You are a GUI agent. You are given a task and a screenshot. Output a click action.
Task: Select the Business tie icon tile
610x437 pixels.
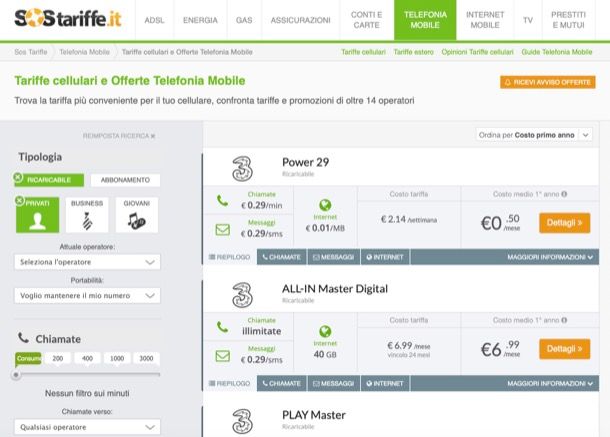(x=87, y=215)
